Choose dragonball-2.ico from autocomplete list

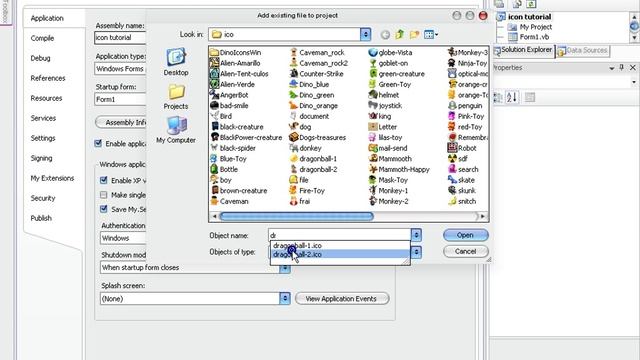pos(340,254)
